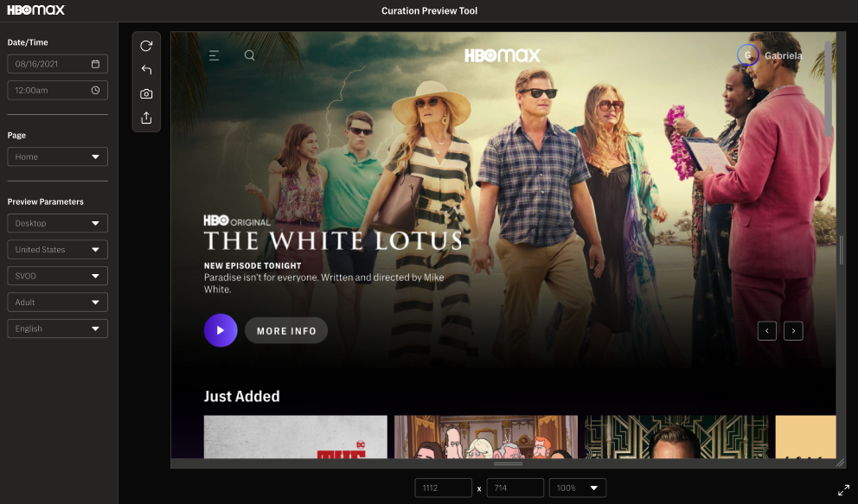This screenshot has height=504, width=858.
Task: Open the cartoon royal family thumbnail
Action: point(486,437)
